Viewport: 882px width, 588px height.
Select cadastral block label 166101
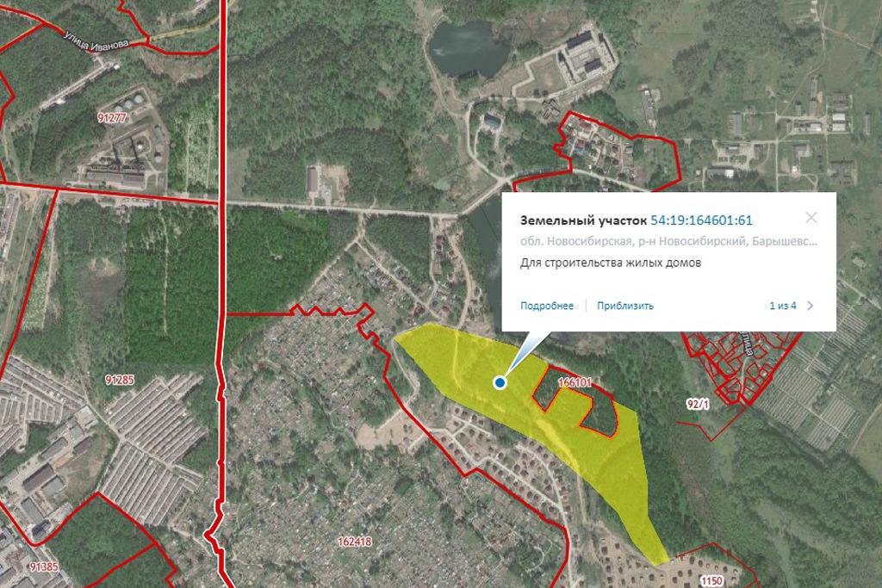click(575, 381)
